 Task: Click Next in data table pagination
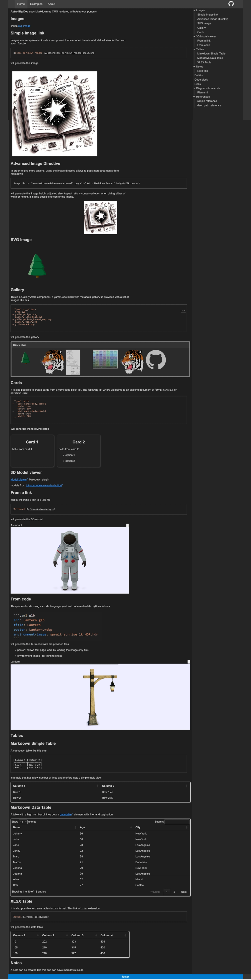click(184, 891)
